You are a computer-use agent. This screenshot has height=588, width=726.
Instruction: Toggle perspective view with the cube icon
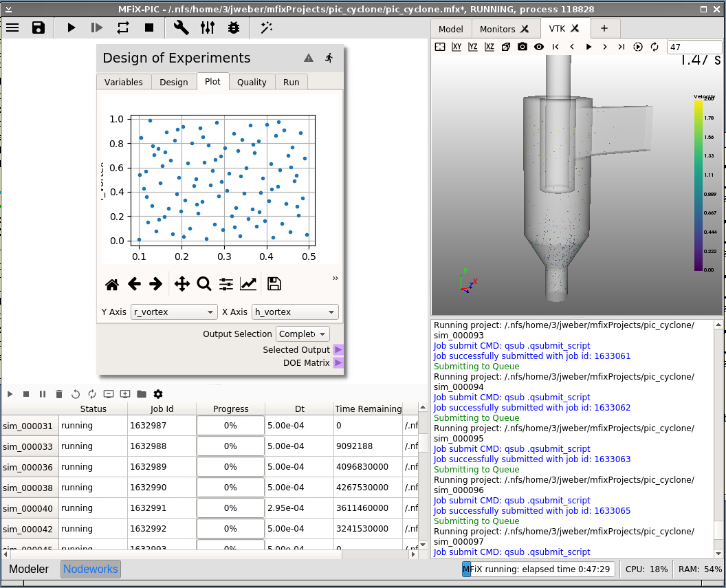pos(506,47)
